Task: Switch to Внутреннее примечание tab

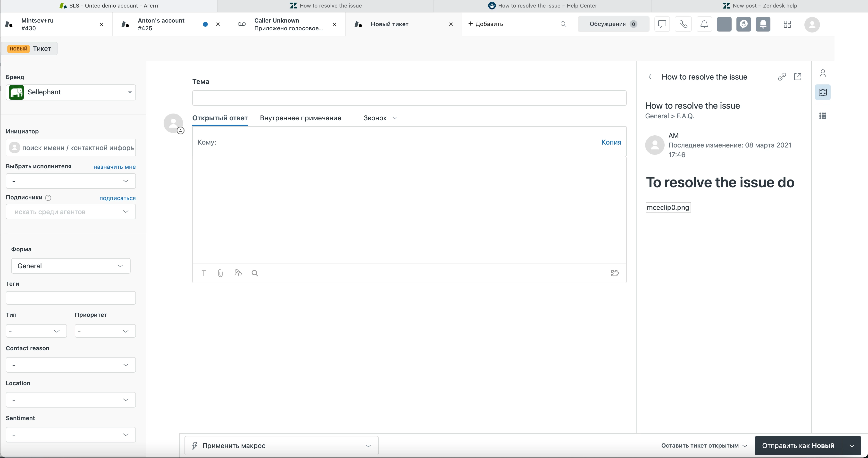Action: coord(300,118)
